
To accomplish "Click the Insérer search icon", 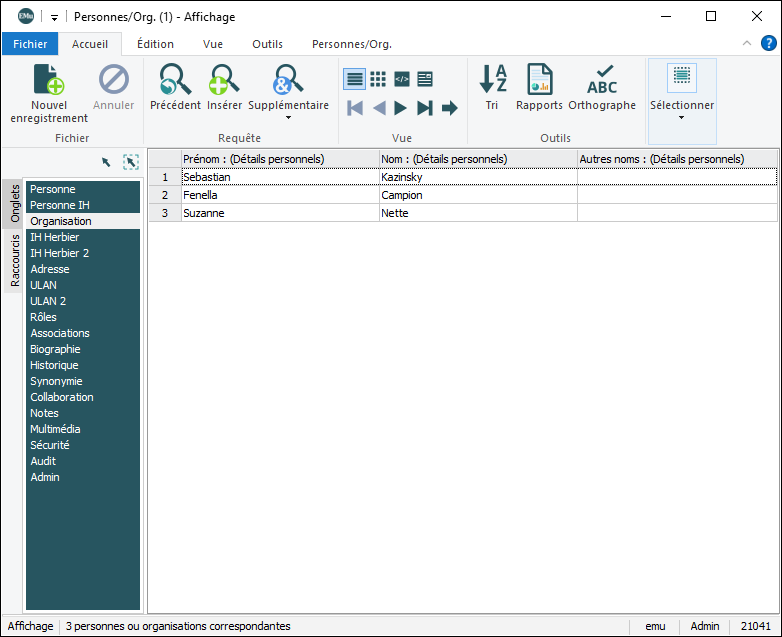I will 224,80.
